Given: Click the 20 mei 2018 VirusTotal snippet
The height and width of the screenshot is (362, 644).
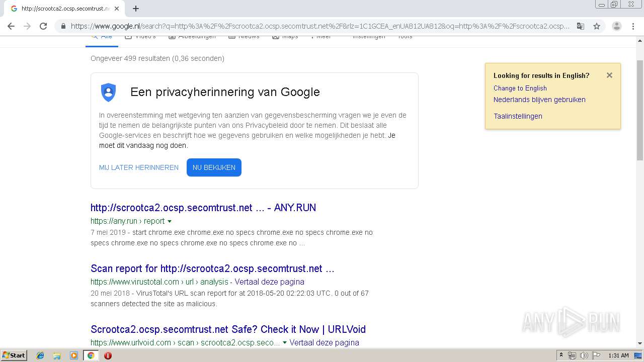Looking at the screenshot, I should tap(229, 298).
